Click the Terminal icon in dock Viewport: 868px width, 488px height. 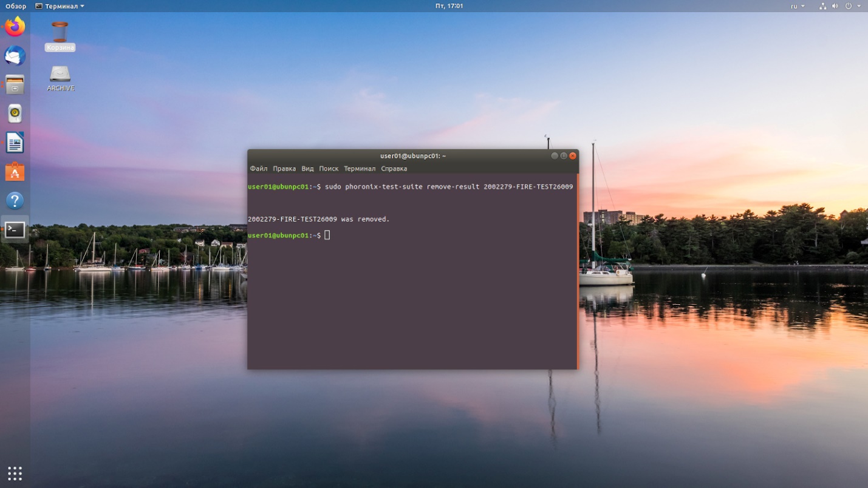point(15,230)
